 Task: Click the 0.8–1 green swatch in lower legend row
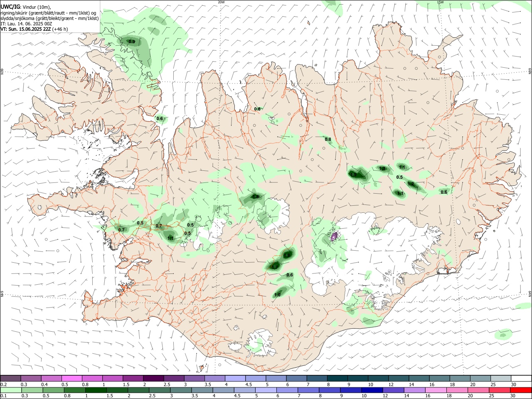click(75, 390)
